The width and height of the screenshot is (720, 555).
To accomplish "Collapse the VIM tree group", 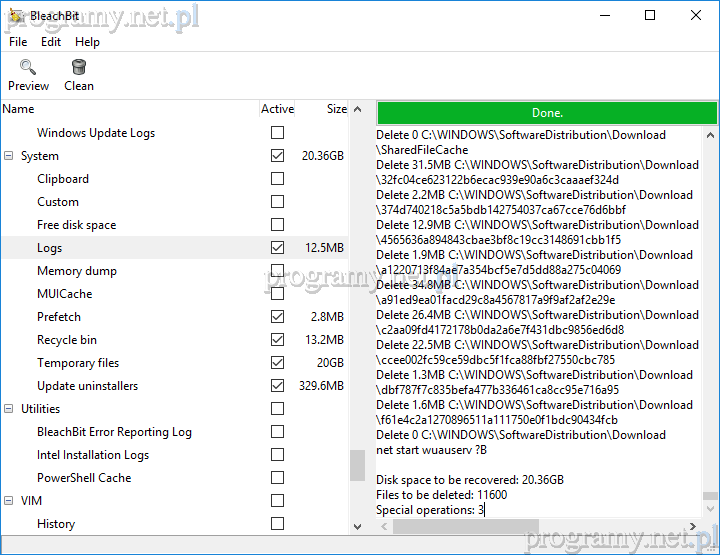I will tap(9, 501).
